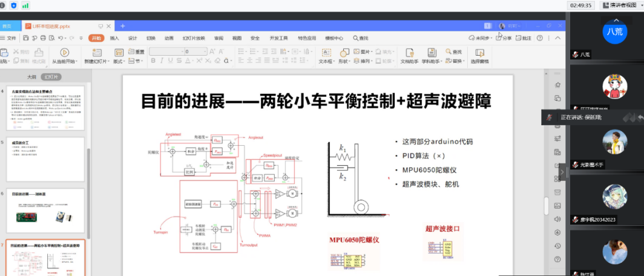Screen dimensions: 644x276
Task: Click the Save icon in quick access toolbar
Action: coord(25,38)
